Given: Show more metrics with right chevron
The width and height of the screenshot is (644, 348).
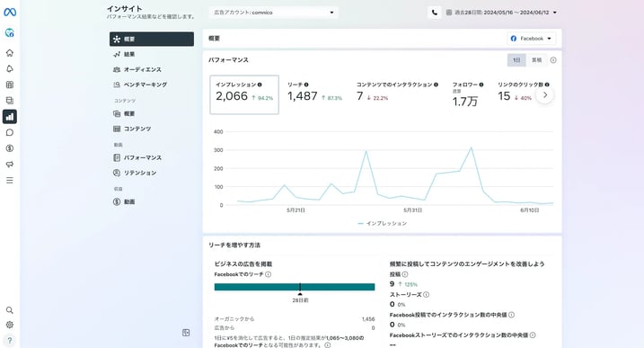Looking at the screenshot, I should coord(545,95).
